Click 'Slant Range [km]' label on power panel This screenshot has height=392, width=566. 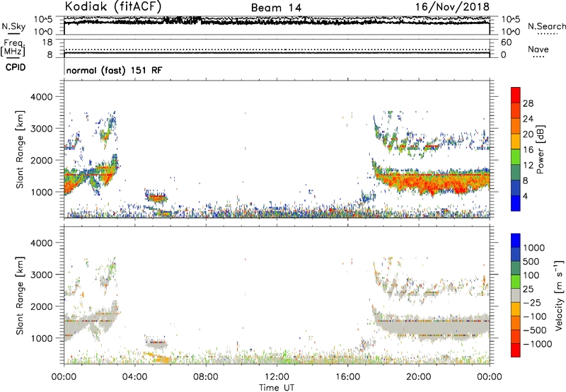pos(20,149)
